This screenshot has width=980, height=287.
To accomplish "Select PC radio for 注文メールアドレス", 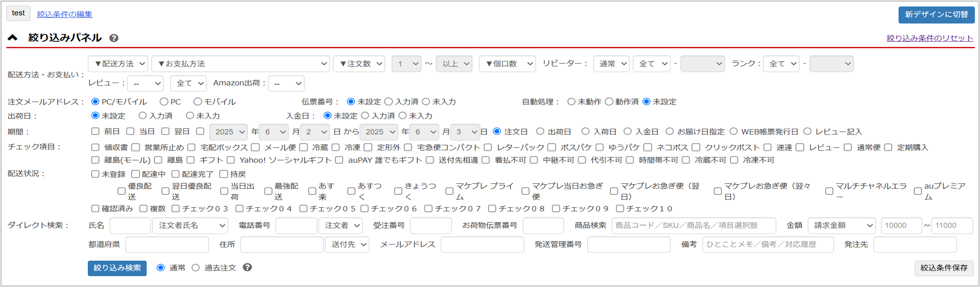I will click(x=164, y=102).
